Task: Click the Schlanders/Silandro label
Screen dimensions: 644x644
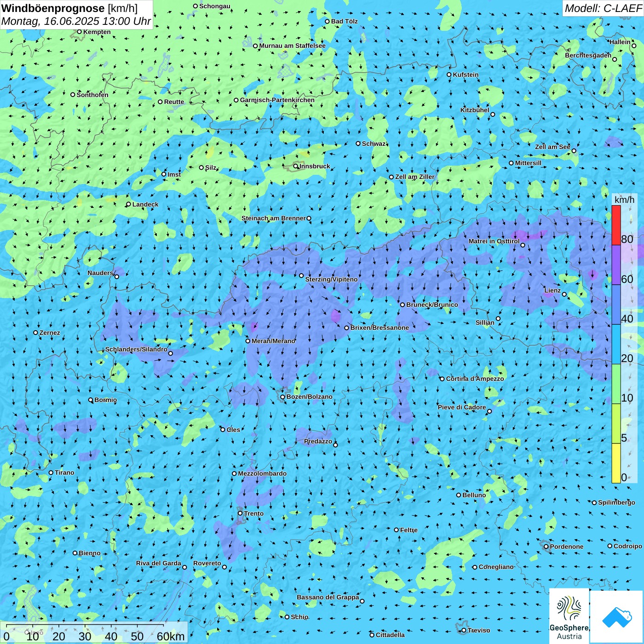Action: tap(136, 349)
